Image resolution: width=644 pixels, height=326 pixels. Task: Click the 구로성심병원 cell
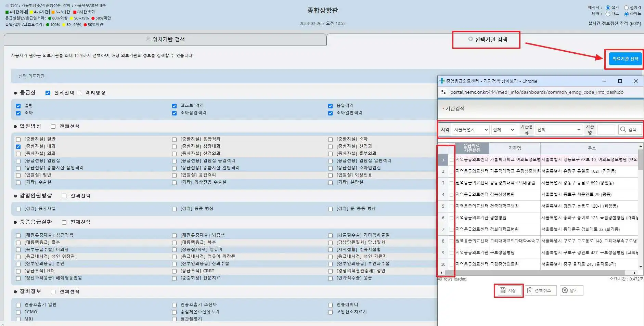515,253
